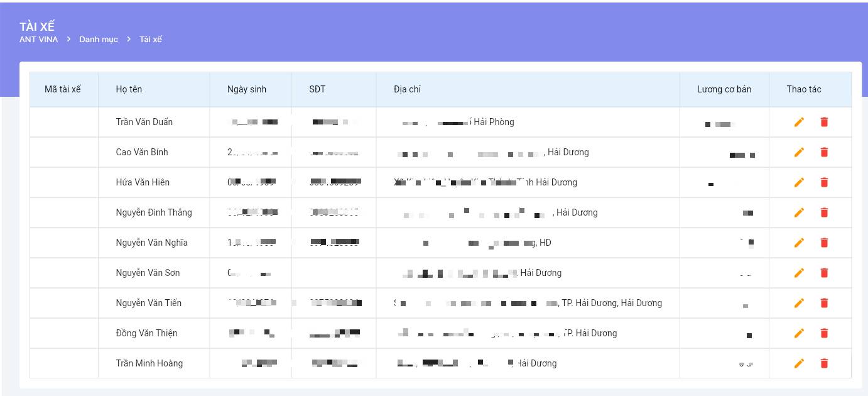The image size is (868, 396).
Task: Click the Tài xế breadcrumb item
Action: point(151,40)
